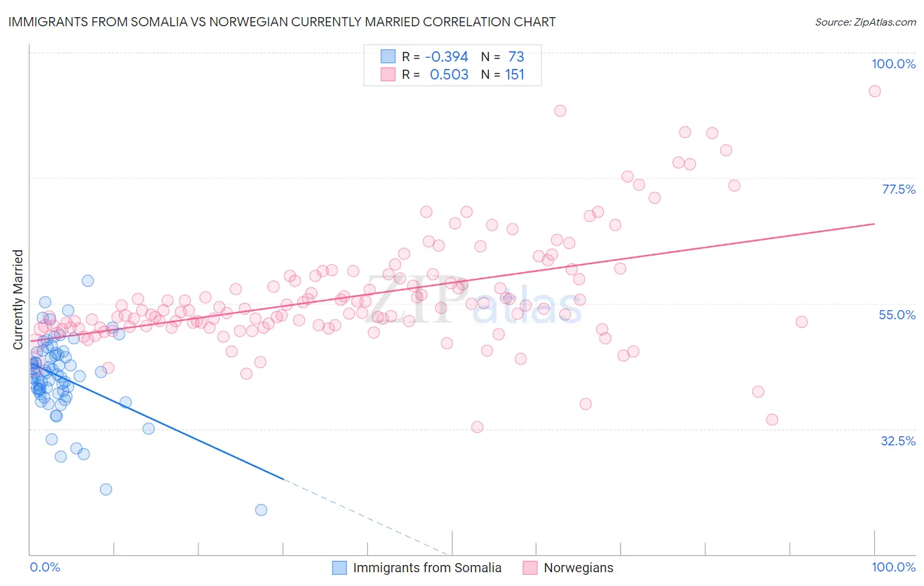Click the 77.5% y-axis tick label
The height and width of the screenshot is (586, 924).
[x=898, y=189]
